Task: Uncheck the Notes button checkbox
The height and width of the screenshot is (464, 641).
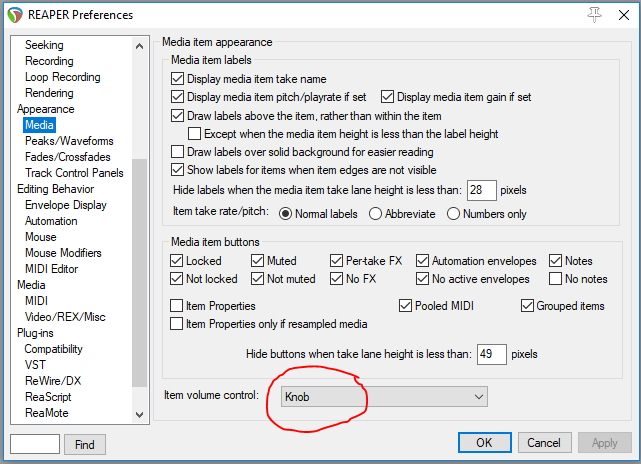Action: point(555,260)
